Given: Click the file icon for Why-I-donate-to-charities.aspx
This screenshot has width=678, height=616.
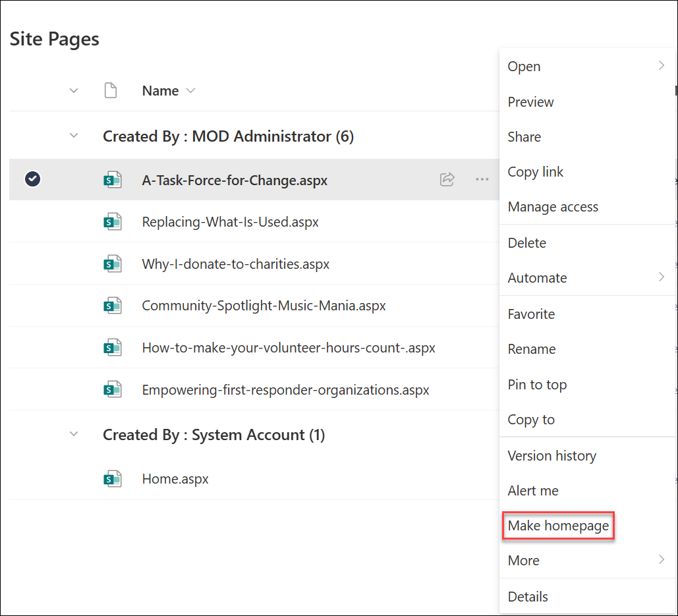Looking at the screenshot, I should [x=113, y=264].
